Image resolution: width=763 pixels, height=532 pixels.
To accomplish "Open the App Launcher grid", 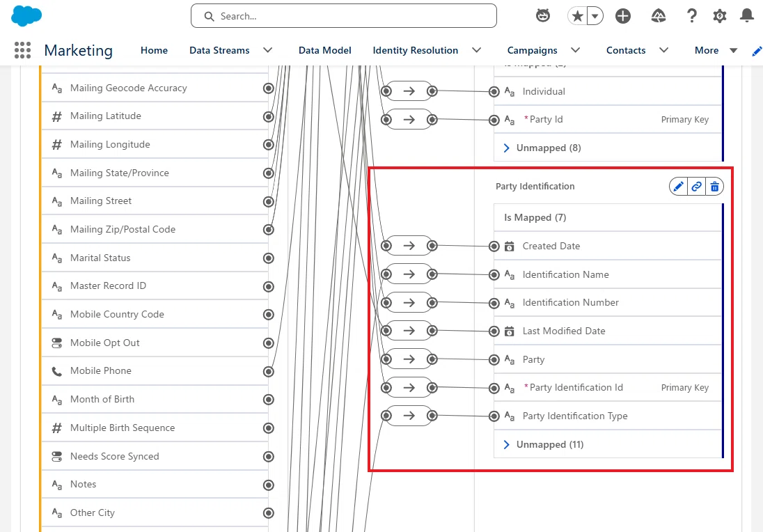I will [x=22, y=50].
